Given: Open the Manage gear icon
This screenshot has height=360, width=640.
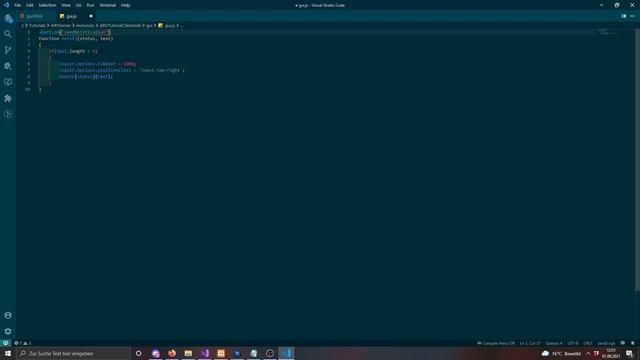Looking at the screenshot, I should (x=8, y=331).
